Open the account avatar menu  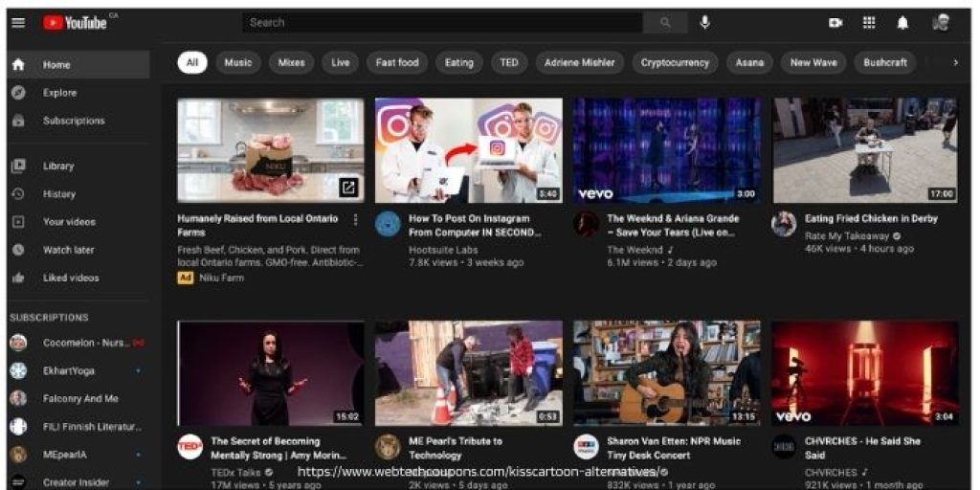941,23
